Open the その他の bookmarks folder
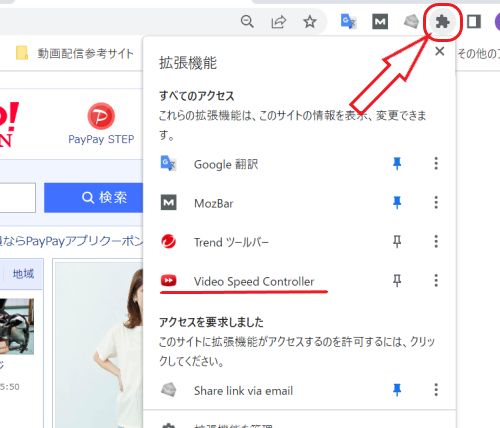The image size is (500, 428). click(x=479, y=53)
